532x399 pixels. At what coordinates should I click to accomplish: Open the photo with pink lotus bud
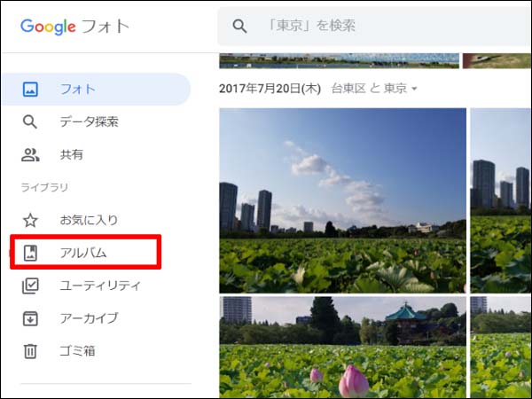point(342,348)
